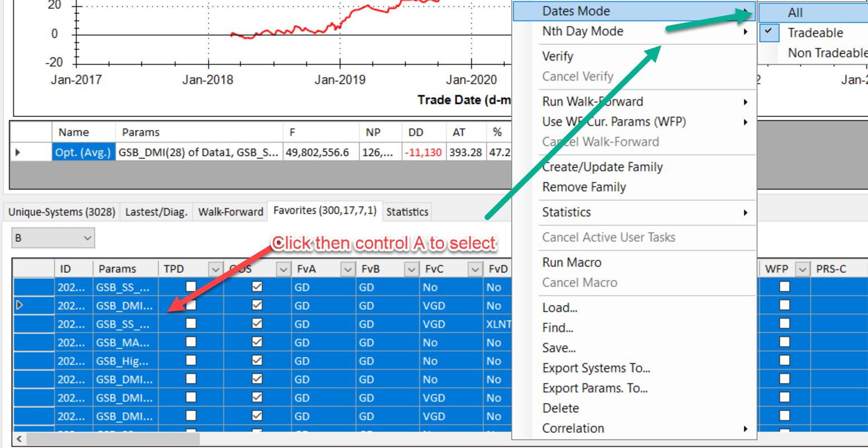Toggle the TPD checkbox in the first row
Screen dimensions: 868x448
tap(191, 287)
